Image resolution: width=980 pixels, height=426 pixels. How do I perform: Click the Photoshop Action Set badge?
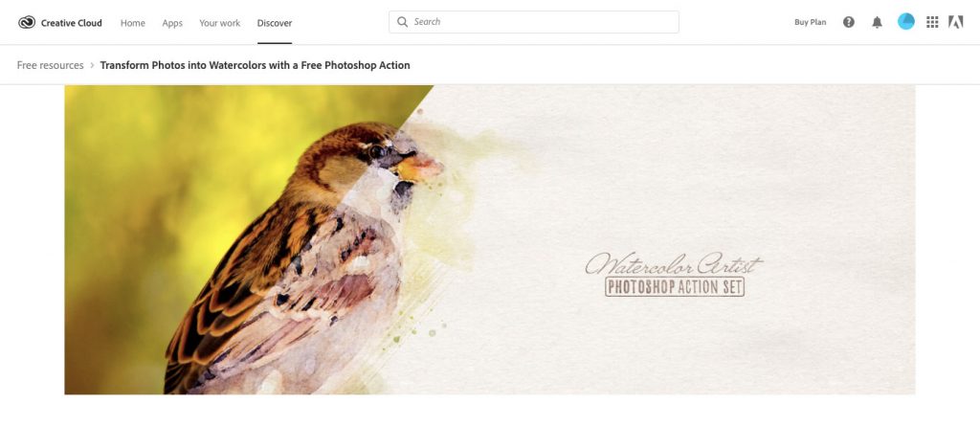pos(675,287)
